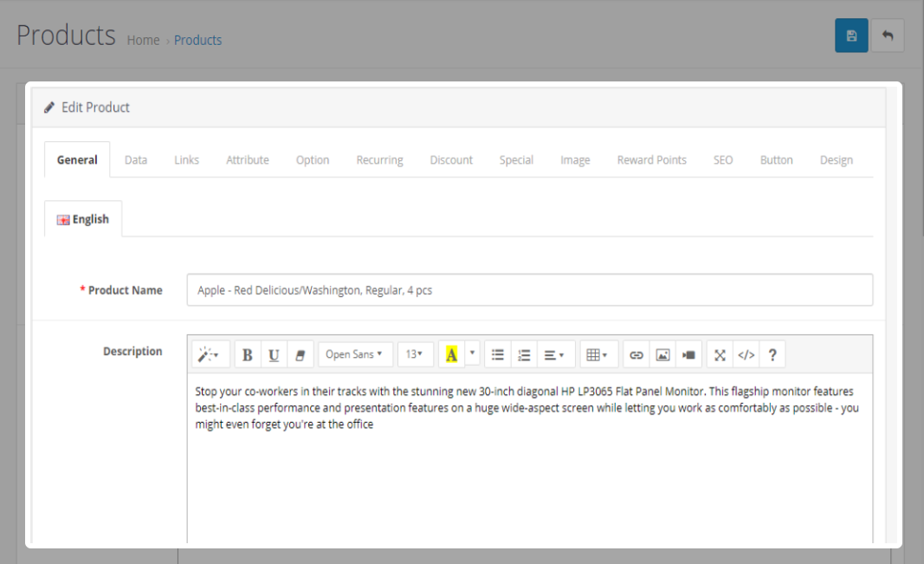Image resolution: width=924 pixels, height=564 pixels.
Task: Toggle HTML code view
Action: point(746,354)
